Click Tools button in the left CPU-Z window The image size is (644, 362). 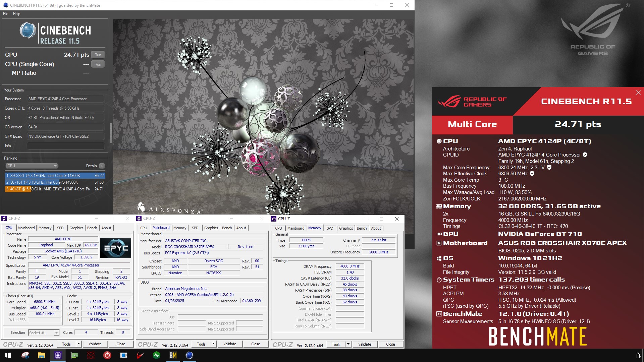pos(66,344)
